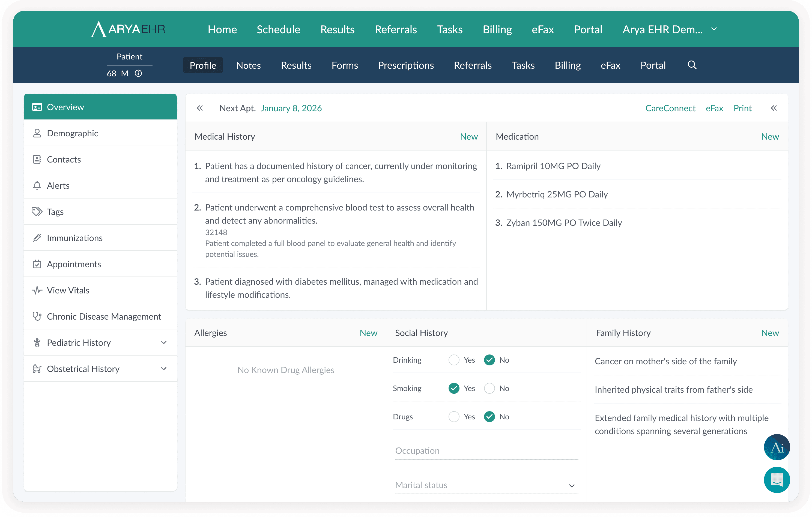The width and height of the screenshot is (812, 517).
Task: Click the right-side double-chevron collapse icon
Action: (x=774, y=108)
